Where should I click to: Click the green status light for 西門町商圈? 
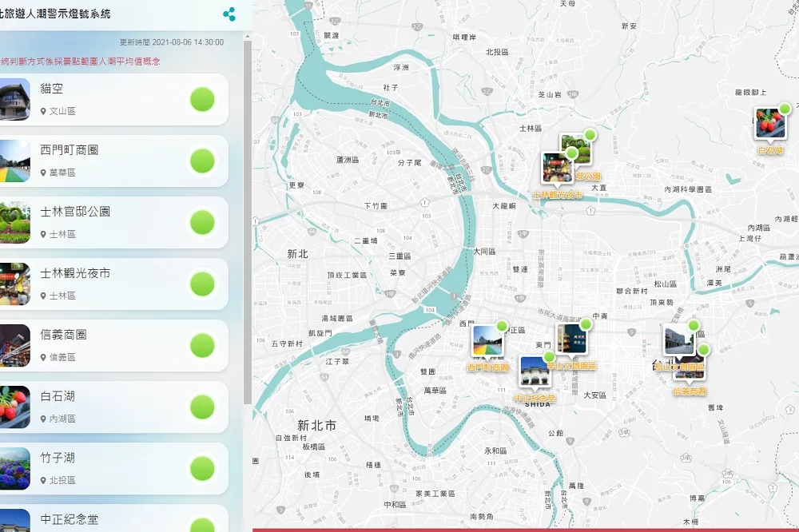pos(202,161)
